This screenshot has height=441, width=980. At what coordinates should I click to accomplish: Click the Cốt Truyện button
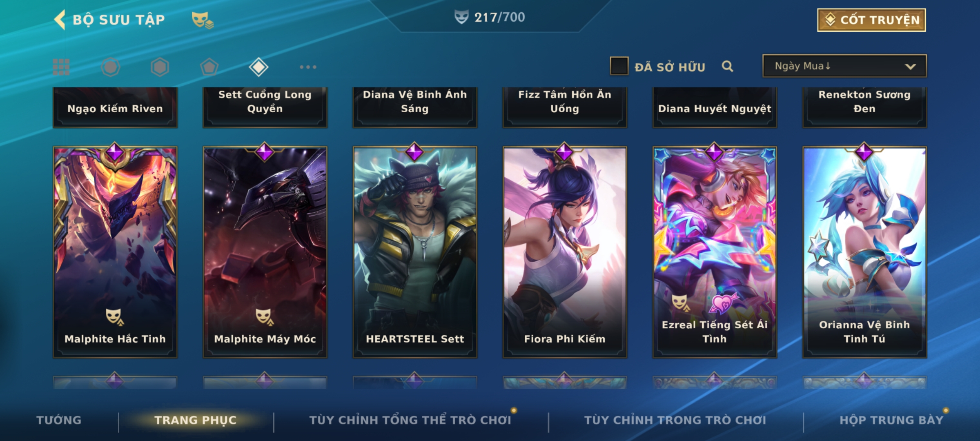coord(871,20)
